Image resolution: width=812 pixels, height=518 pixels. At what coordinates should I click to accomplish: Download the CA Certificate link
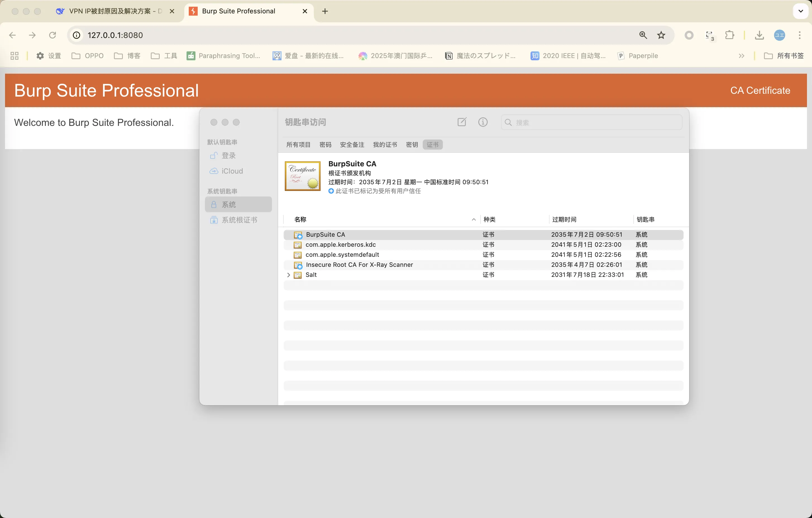[x=760, y=90]
